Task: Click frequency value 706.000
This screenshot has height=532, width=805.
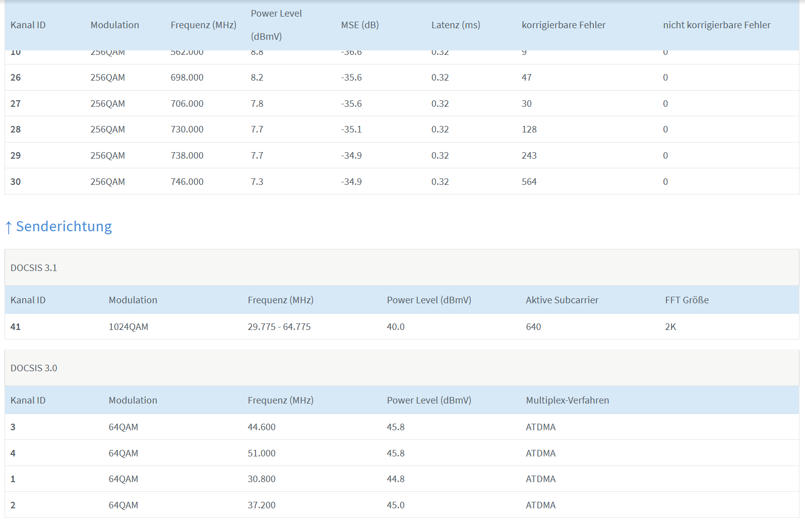Action: pos(187,104)
